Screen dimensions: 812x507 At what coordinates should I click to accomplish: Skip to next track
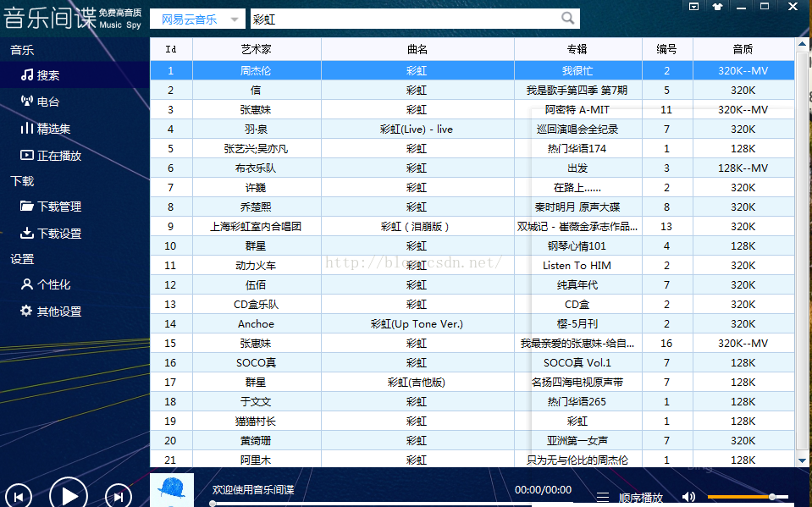coord(119,497)
